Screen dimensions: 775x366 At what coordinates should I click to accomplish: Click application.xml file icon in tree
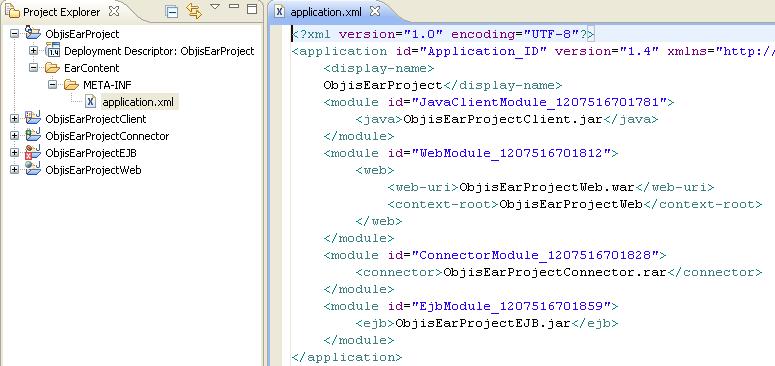[x=90, y=102]
